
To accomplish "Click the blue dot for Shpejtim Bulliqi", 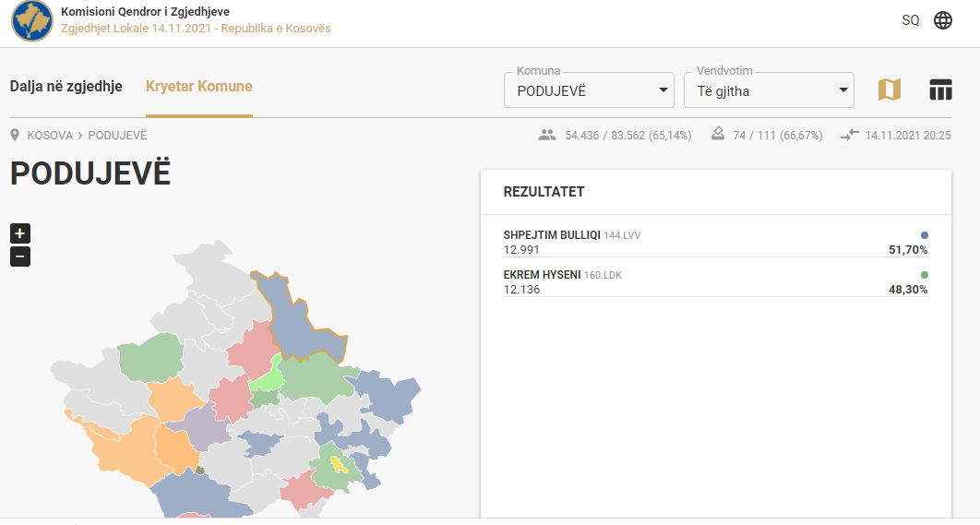I will [925, 235].
